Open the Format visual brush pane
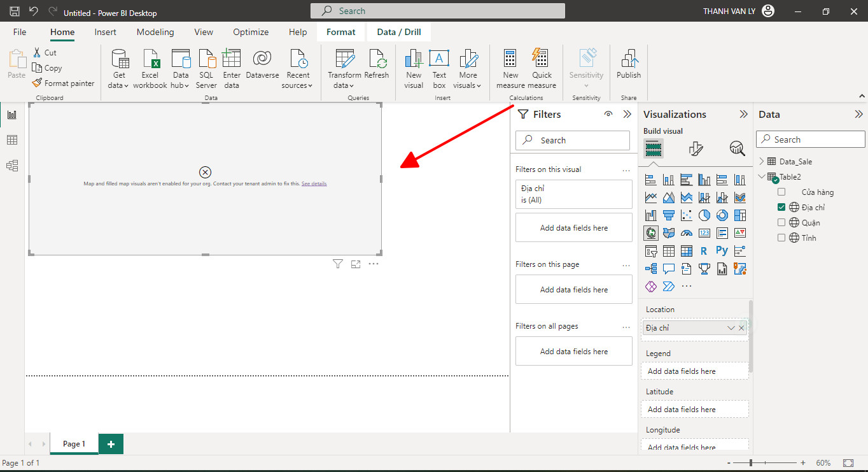This screenshot has width=868, height=472. click(x=696, y=148)
